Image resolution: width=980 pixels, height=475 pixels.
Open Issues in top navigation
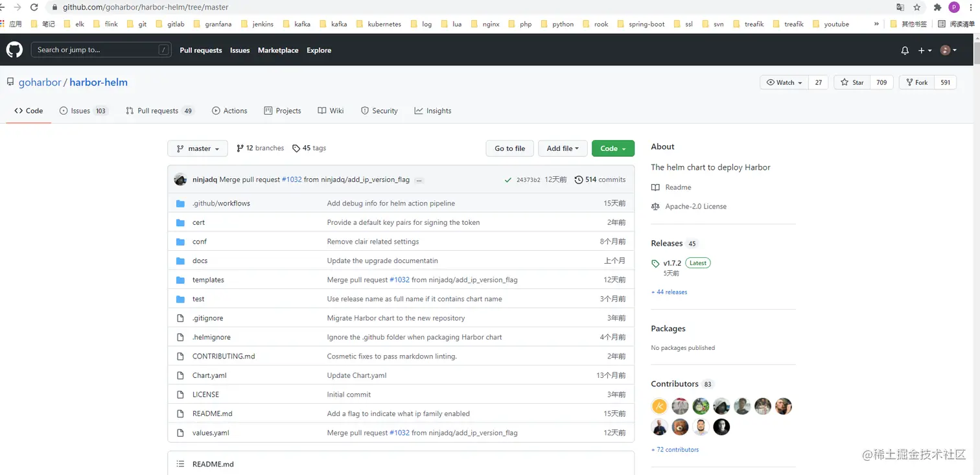240,51
